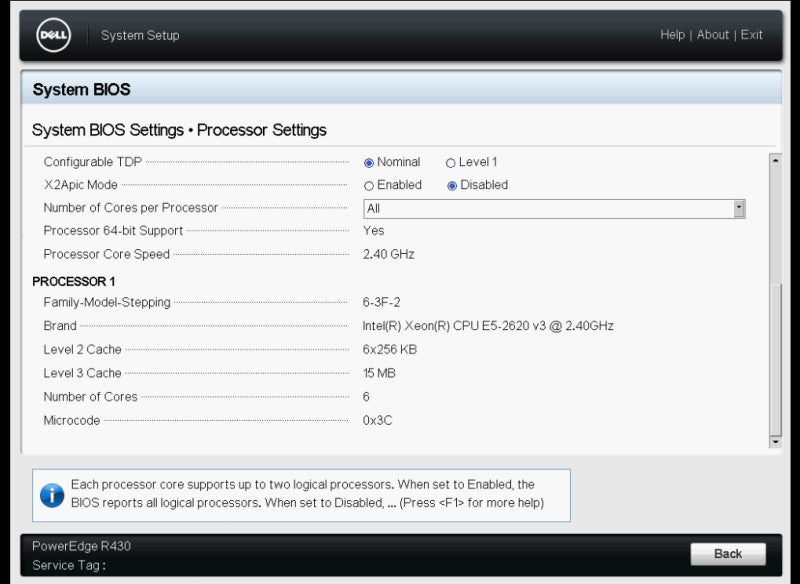
Task: Set X2Apic Mode to Disabled
Action: [x=452, y=186]
